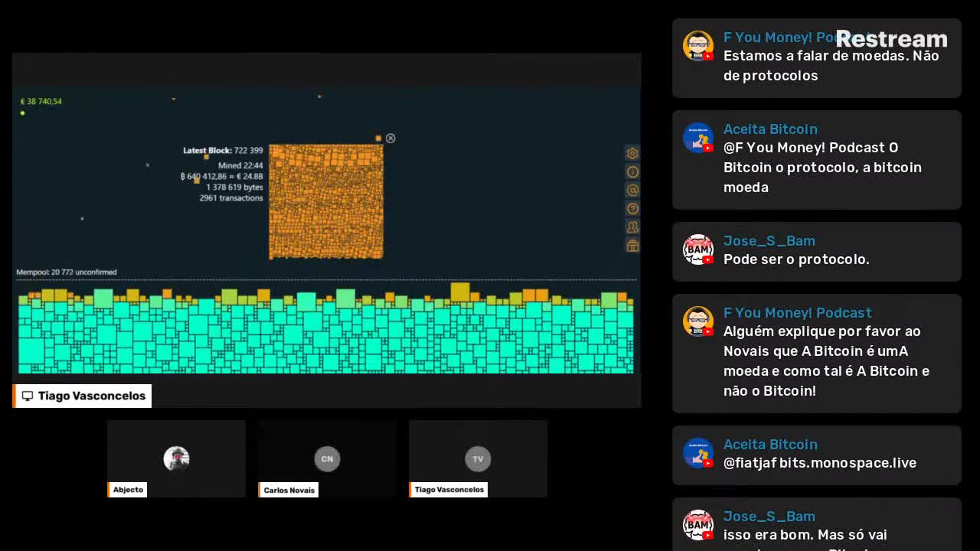Select the Abjecto participant tile
Image resolution: width=980 pixels, height=551 pixels.
coord(176,458)
